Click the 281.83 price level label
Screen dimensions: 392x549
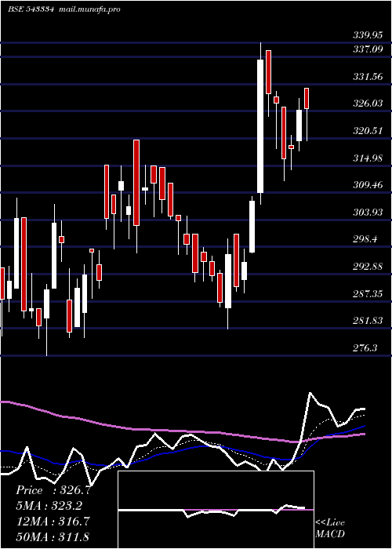pyautogui.click(x=368, y=321)
